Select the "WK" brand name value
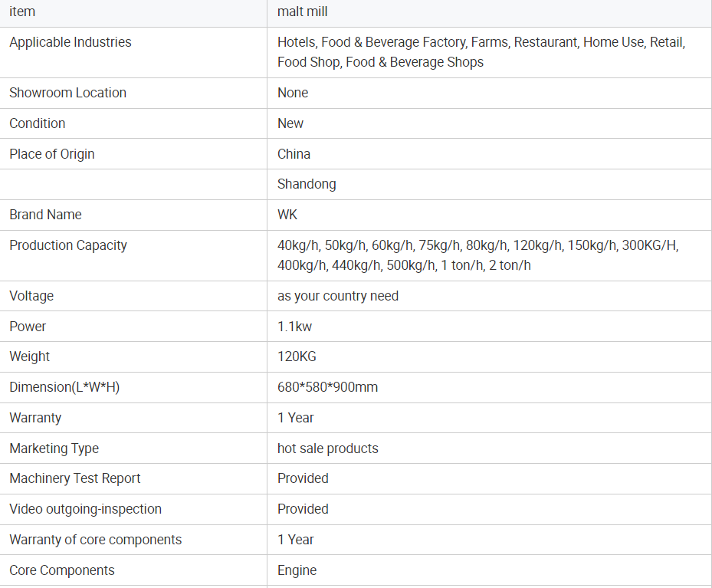712x588 pixels. [x=287, y=215]
